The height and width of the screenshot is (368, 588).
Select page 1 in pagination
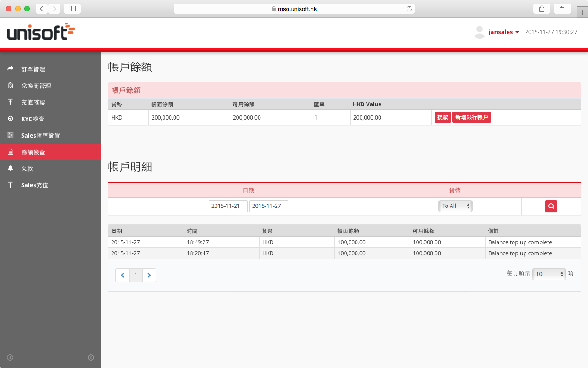pyautogui.click(x=136, y=275)
